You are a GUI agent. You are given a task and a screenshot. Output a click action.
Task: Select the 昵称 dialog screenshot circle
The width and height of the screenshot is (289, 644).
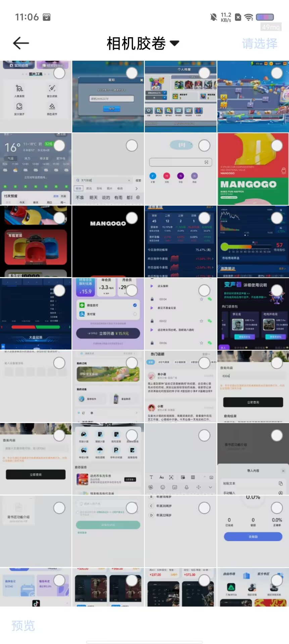tap(132, 73)
